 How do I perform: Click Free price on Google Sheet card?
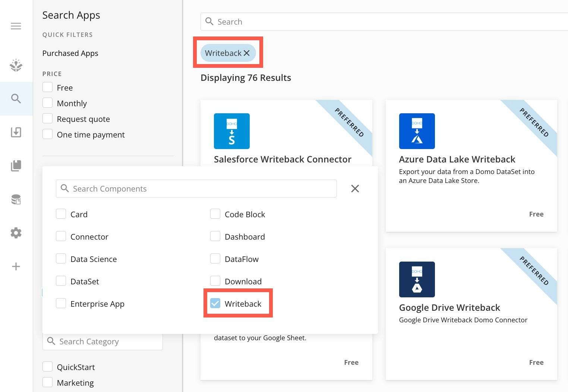coord(351,363)
